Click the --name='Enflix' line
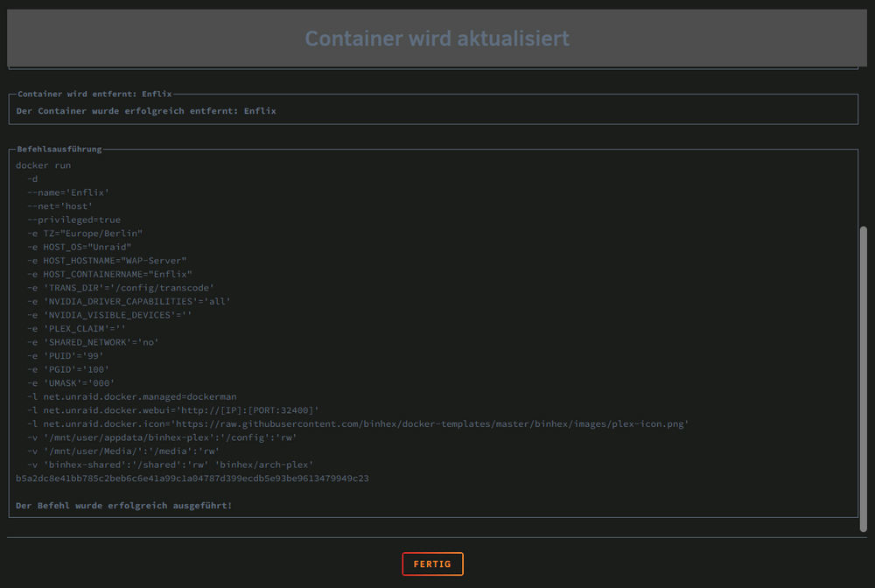 tap(68, 192)
